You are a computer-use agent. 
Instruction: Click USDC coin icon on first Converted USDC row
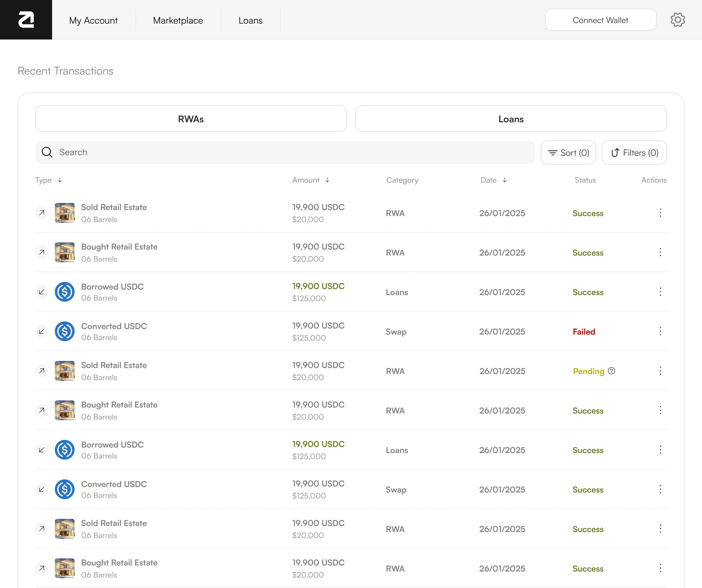click(64, 331)
